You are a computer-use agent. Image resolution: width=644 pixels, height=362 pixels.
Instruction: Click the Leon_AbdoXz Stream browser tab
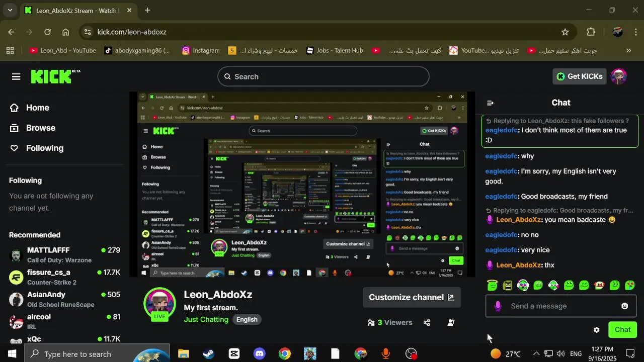coord(78,10)
